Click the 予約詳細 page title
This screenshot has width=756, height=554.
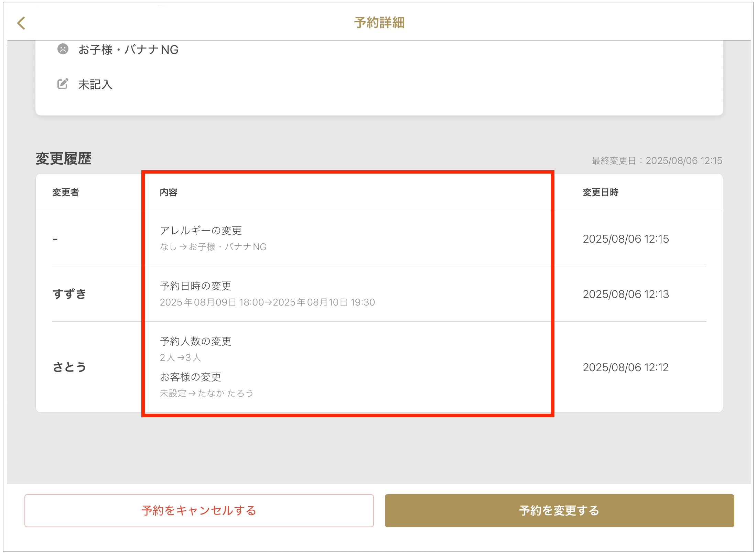coord(379,23)
